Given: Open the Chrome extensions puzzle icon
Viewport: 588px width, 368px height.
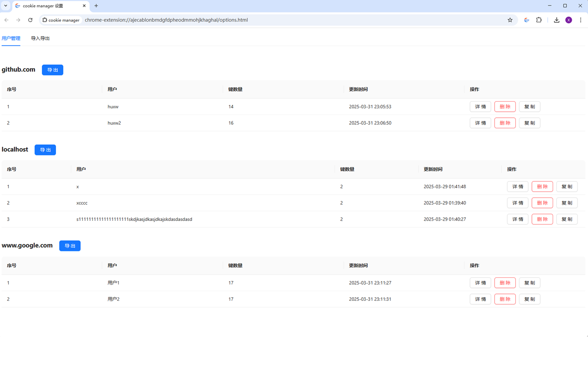Looking at the screenshot, I should click(538, 20).
